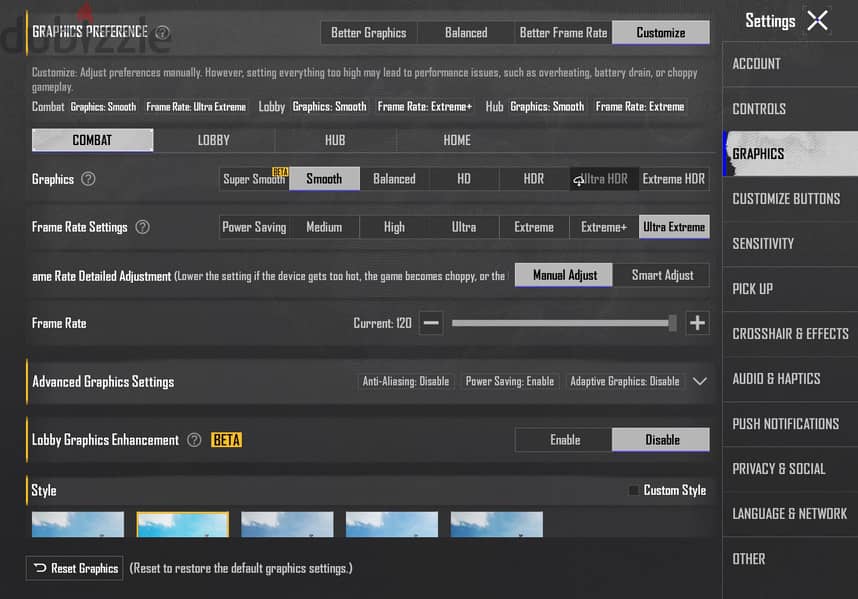Select the yellow-highlighted second style thumbnail
Screen dimensions: 858x599
coord(183,525)
